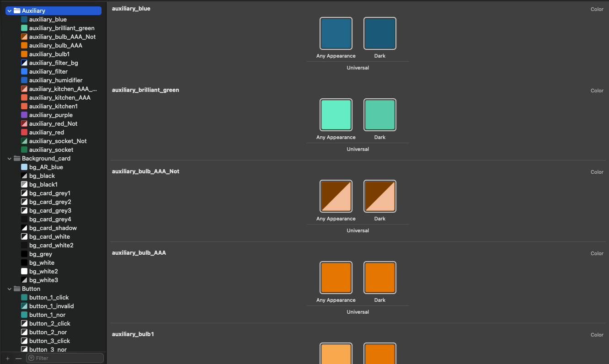Image resolution: width=609 pixels, height=364 pixels.
Task: Collapse the Button folder chevron
Action: click(x=9, y=289)
